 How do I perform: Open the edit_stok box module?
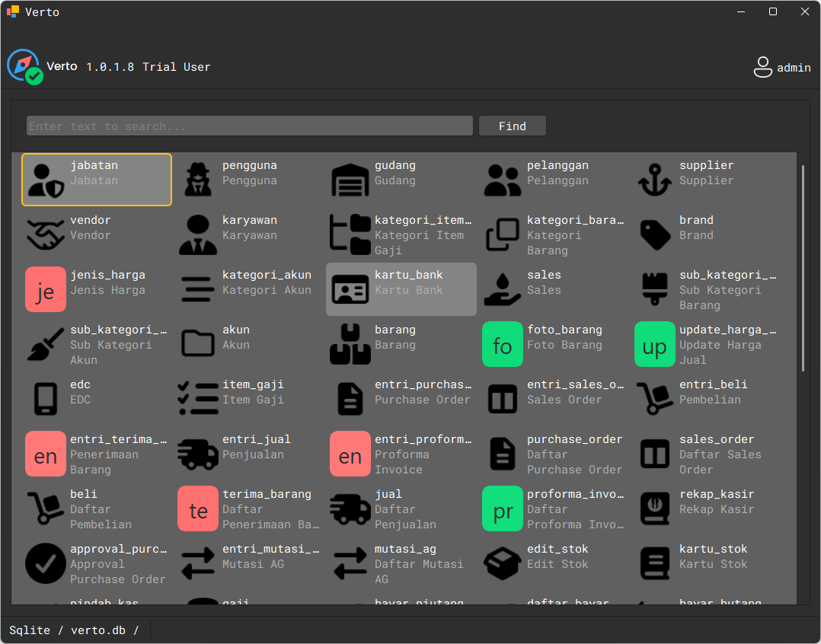pos(503,563)
